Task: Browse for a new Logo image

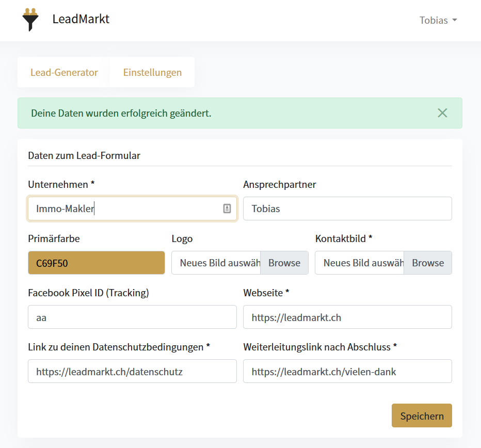Action: pos(284,263)
